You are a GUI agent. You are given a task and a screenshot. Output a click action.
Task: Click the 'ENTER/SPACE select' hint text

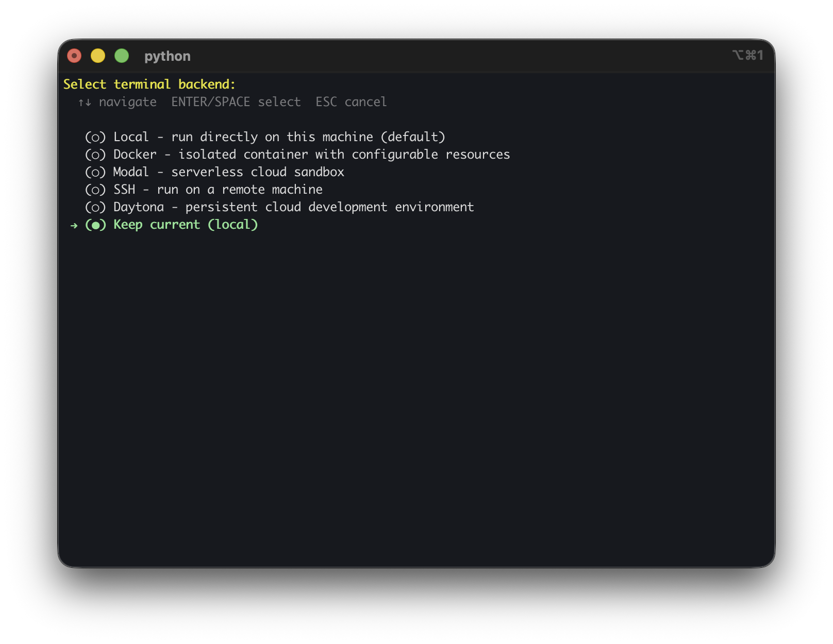coord(236,102)
